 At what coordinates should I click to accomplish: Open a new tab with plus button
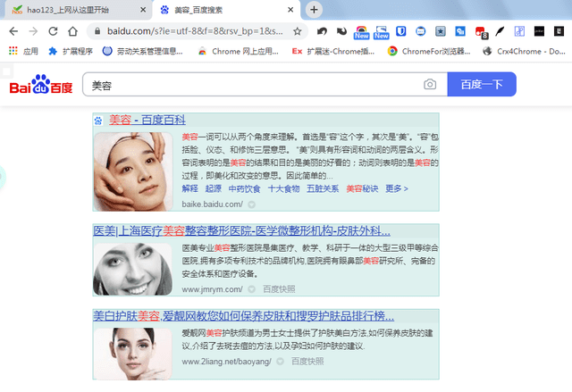pos(314,10)
